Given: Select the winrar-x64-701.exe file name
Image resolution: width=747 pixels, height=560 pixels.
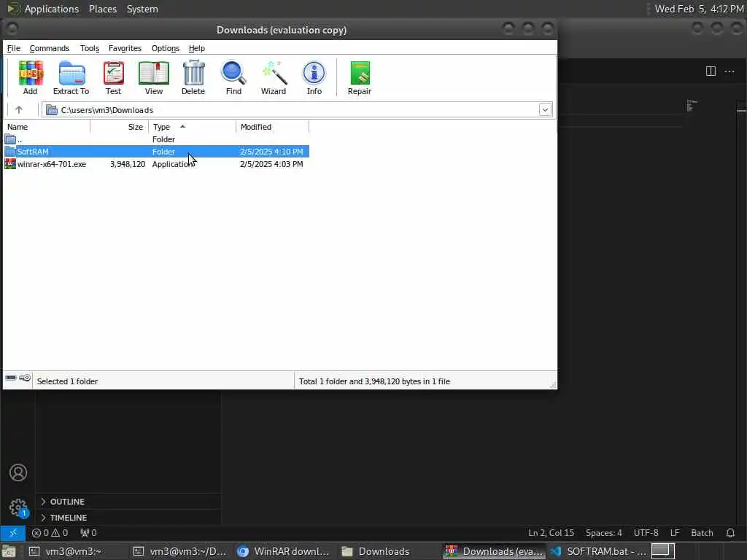Looking at the screenshot, I should tap(52, 164).
